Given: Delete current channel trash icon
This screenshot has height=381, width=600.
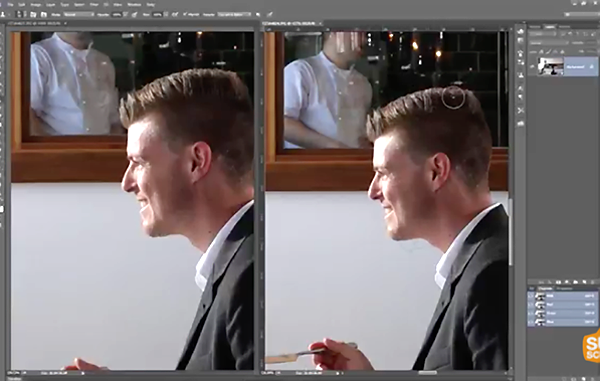Looking at the screenshot, I should tap(592, 379).
